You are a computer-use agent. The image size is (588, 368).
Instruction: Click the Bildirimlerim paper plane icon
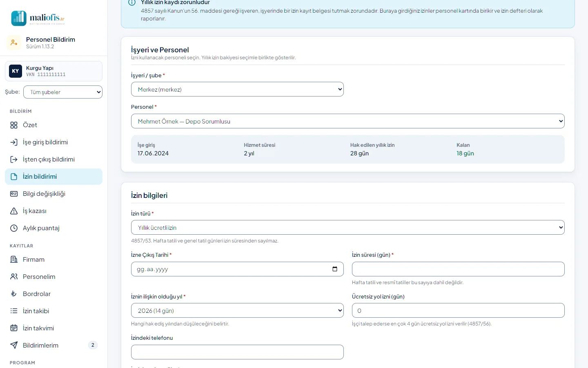pos(14,346)
